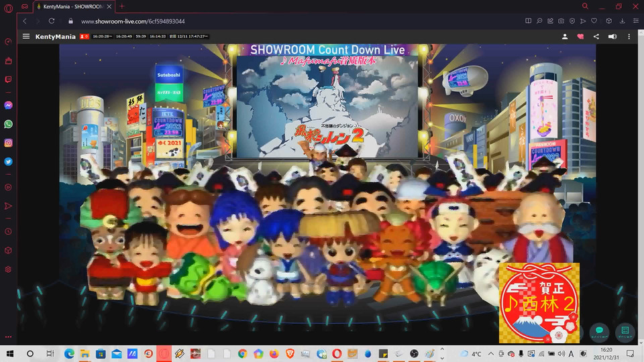The image size is (644, 362).
Task: Click the showroom-live.com address bar
Action: click(x=133, y=21)
